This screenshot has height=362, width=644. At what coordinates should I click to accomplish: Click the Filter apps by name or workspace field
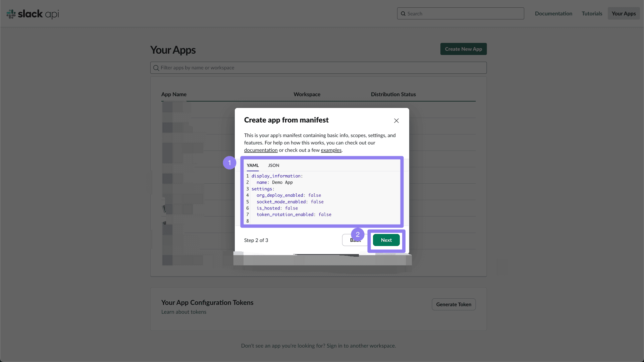click(319, 68)
